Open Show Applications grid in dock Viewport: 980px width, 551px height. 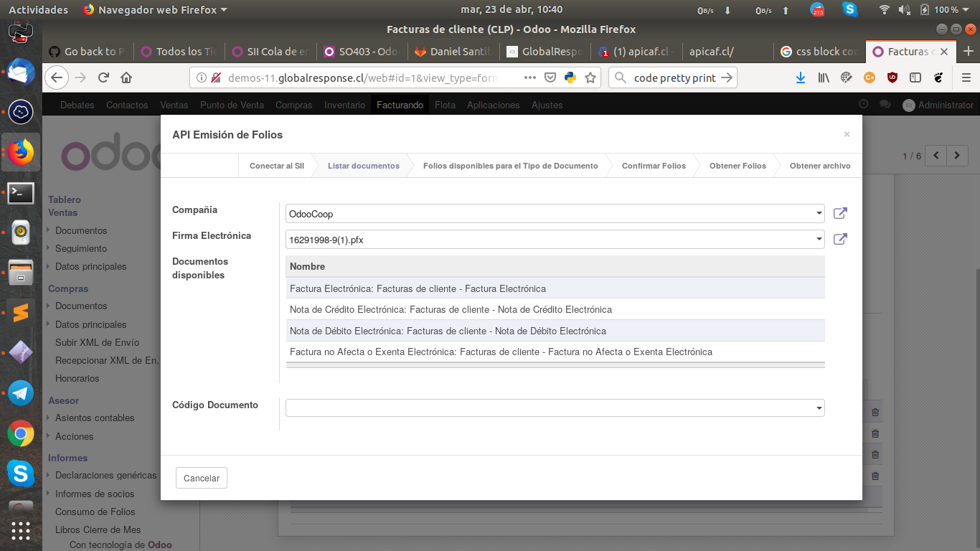coord(21,531)
